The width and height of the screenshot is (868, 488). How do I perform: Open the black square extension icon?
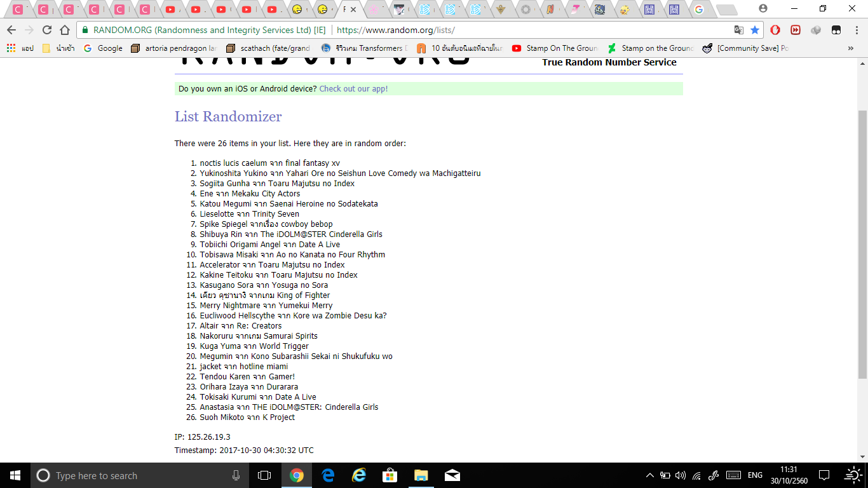point(836,30)
